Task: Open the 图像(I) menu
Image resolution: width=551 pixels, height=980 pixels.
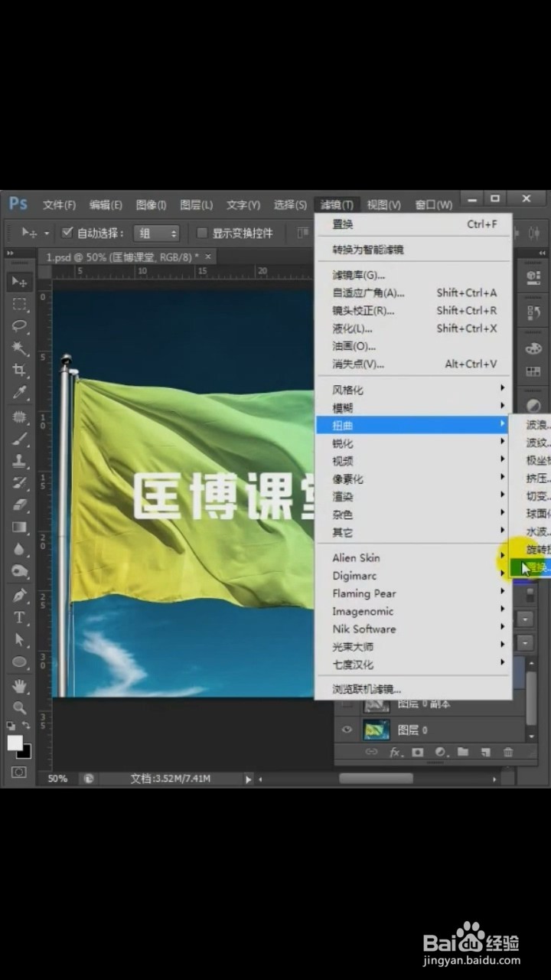Action: 151,204
